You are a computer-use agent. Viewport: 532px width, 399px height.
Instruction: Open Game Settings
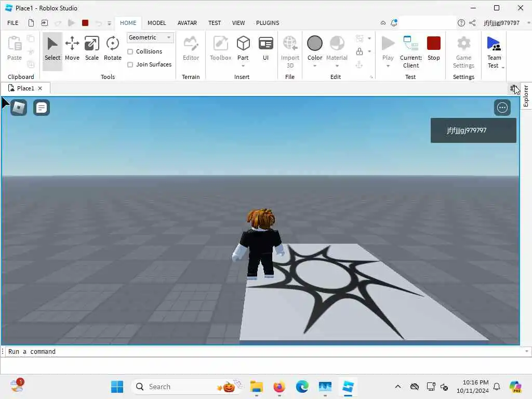pos(463,52)
